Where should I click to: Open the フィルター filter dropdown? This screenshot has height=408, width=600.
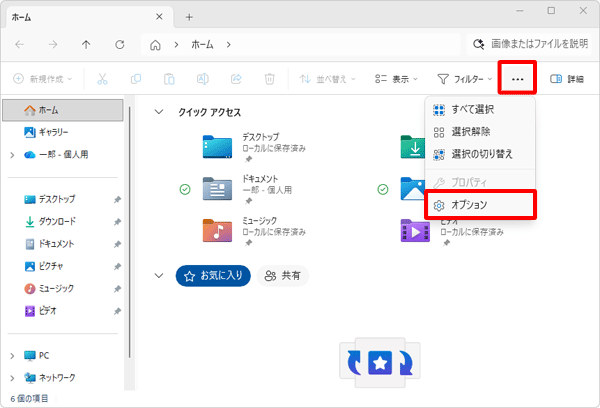464,79
